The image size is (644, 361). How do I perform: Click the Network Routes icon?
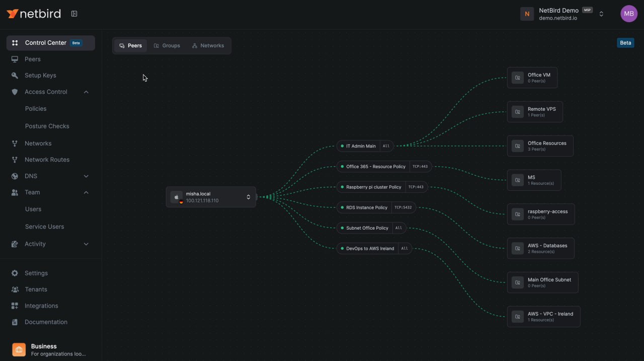point(15,160)
